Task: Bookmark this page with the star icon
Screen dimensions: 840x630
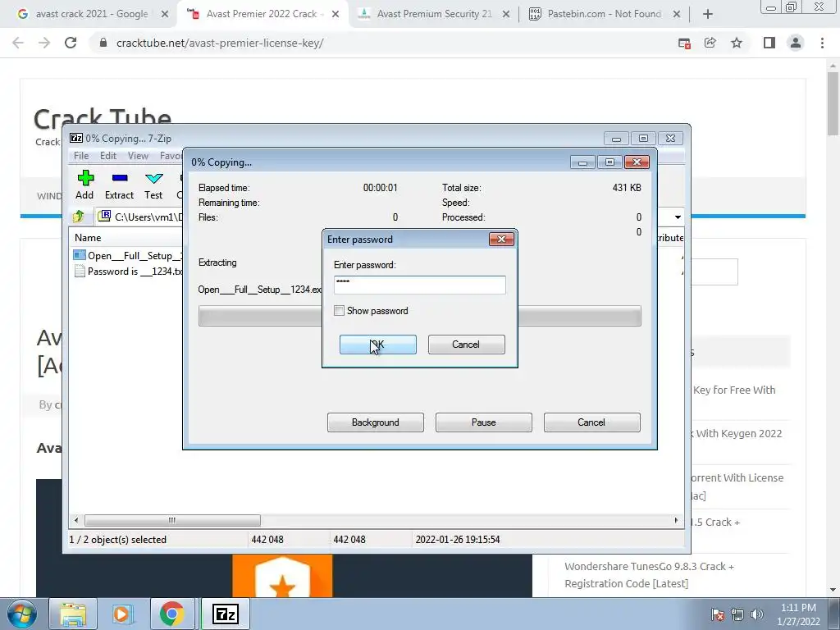Action: click(737, 43)
